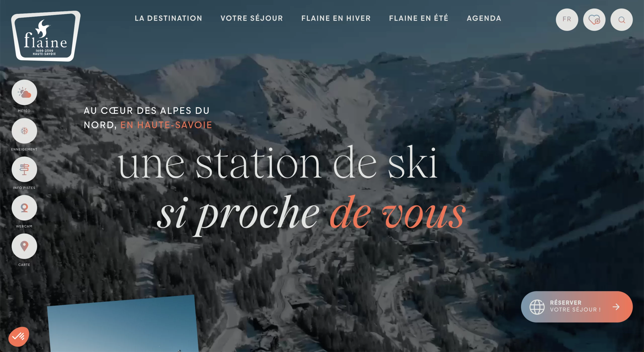Click the Flaine logo
Viewport: 644px width, 352px height.
(x=46, y=36)
